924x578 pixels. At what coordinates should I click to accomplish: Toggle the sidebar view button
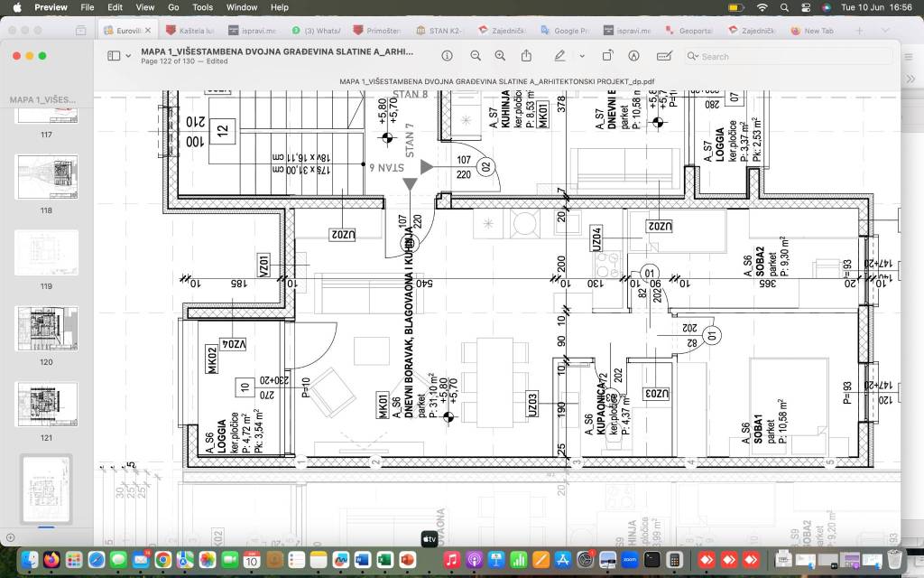[x=114, y=56]
